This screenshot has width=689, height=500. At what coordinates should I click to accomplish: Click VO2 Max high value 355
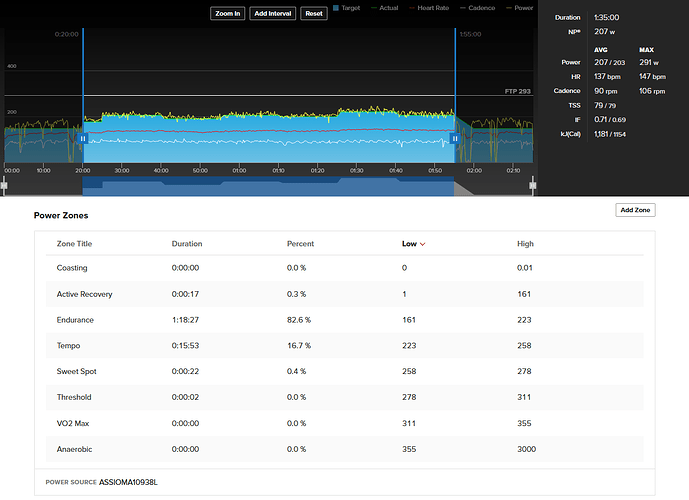coord(524,424)
